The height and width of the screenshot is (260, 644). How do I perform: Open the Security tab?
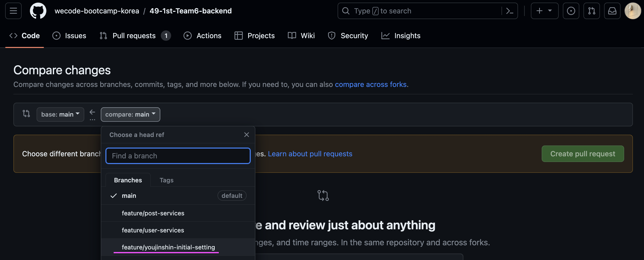click(x=348, y=36)
